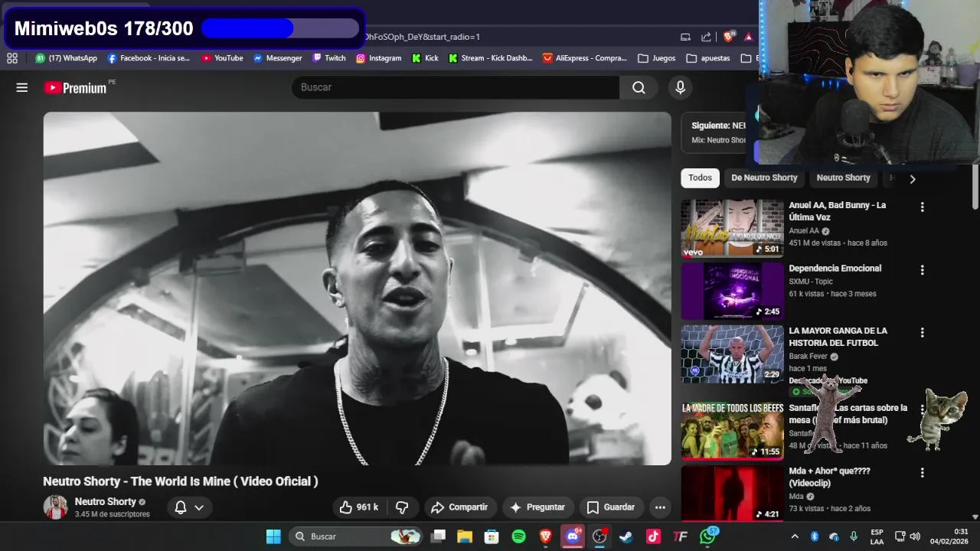Click Brave Rewards triangle icon
Image resolution: width=980 pixels, height=551 pixels.
tap(749, 37)
